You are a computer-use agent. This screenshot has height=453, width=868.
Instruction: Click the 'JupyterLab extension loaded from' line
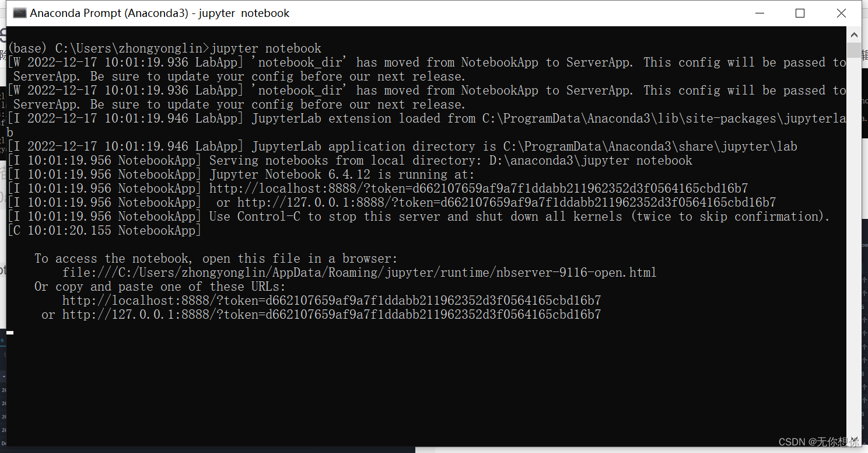(x=426, y=119)
